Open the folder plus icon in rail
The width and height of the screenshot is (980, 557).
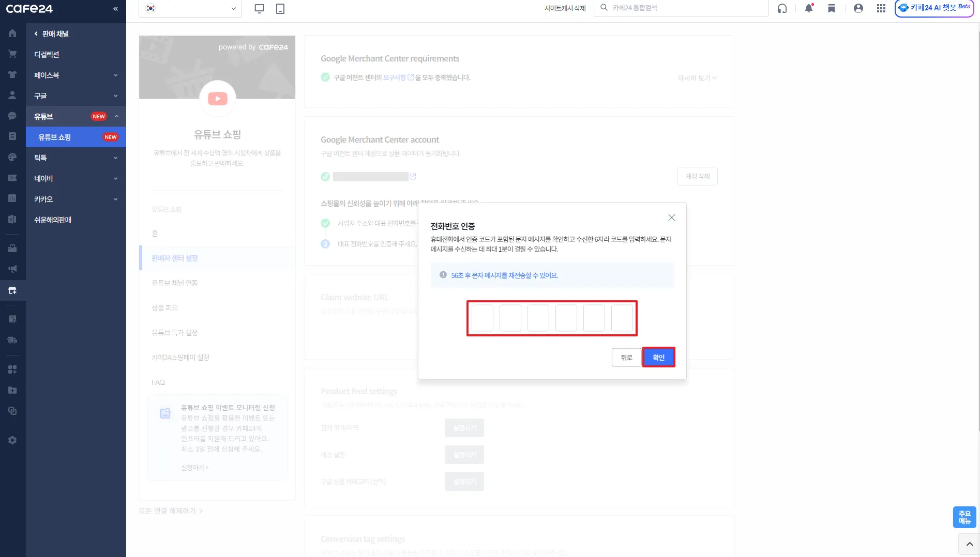pyautogui.click(x=12, y=390)
